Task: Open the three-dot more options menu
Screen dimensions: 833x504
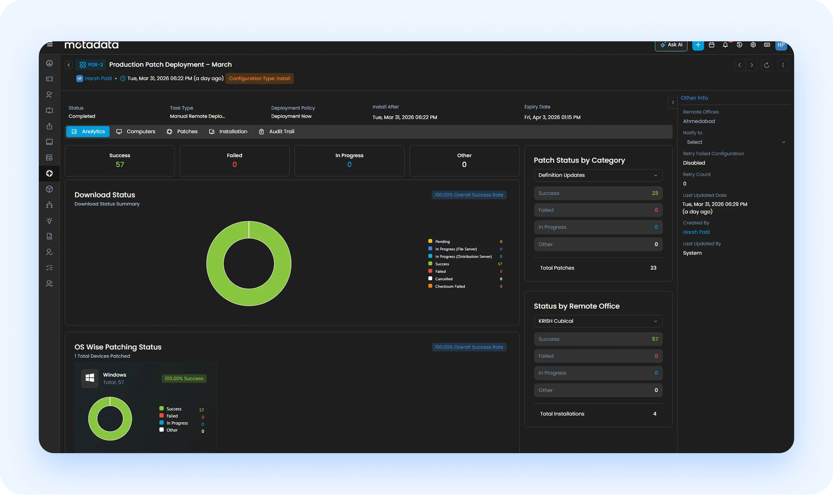Action: [x=783, y=65]
